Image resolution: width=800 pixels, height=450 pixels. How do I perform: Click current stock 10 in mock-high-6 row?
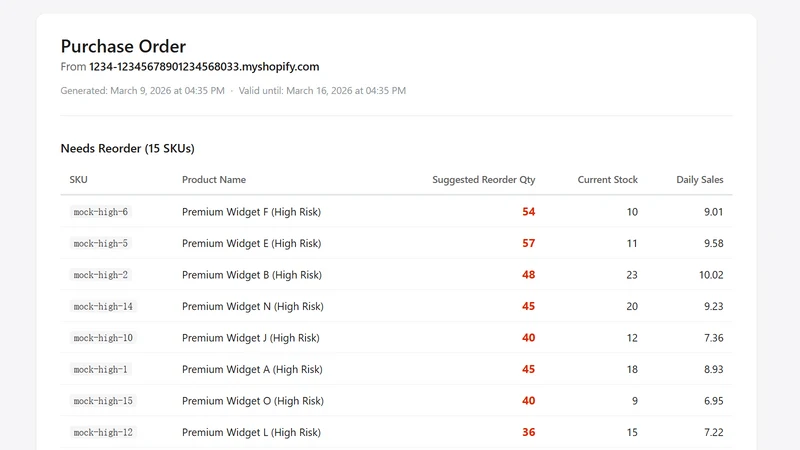click(x=632, y=212)
